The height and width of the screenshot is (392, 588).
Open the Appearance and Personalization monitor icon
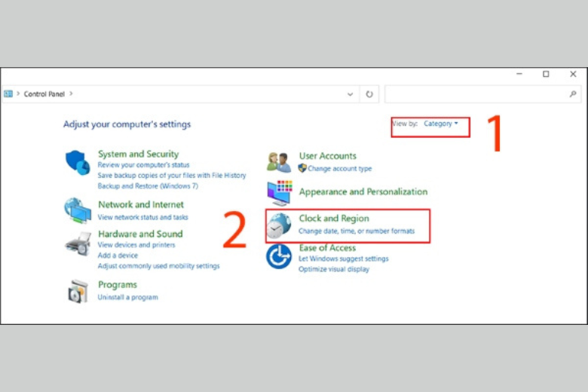tap(280, 193)
